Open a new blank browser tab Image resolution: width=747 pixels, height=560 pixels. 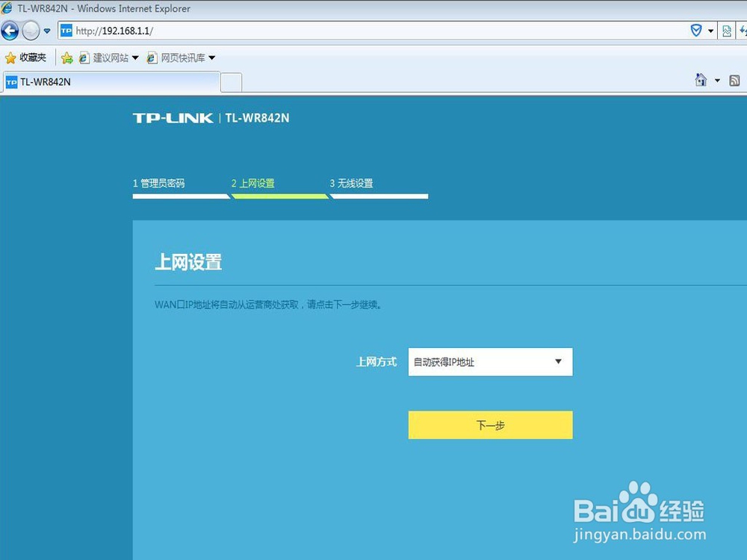[232, 82]
